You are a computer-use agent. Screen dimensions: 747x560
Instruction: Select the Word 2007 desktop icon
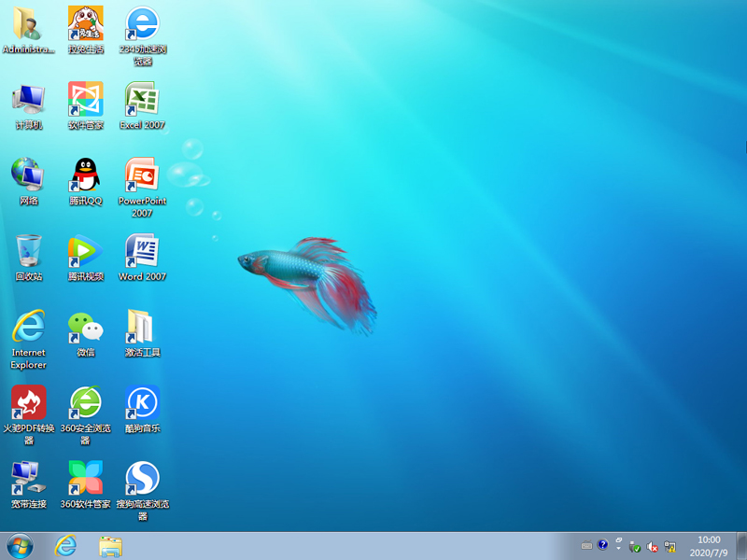[142, 250]
